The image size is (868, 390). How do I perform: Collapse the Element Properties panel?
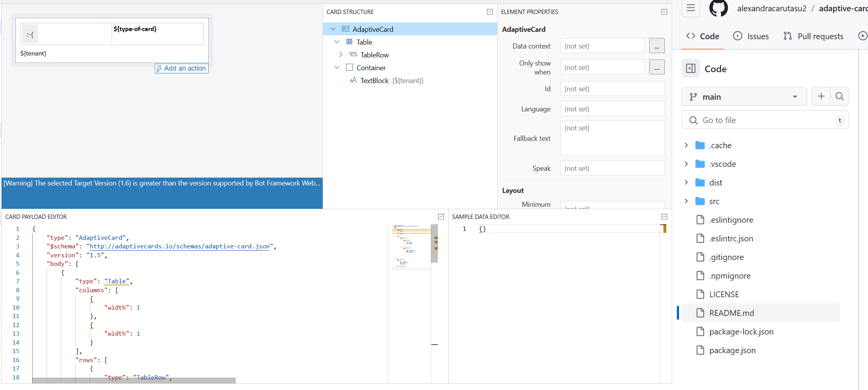664,12
